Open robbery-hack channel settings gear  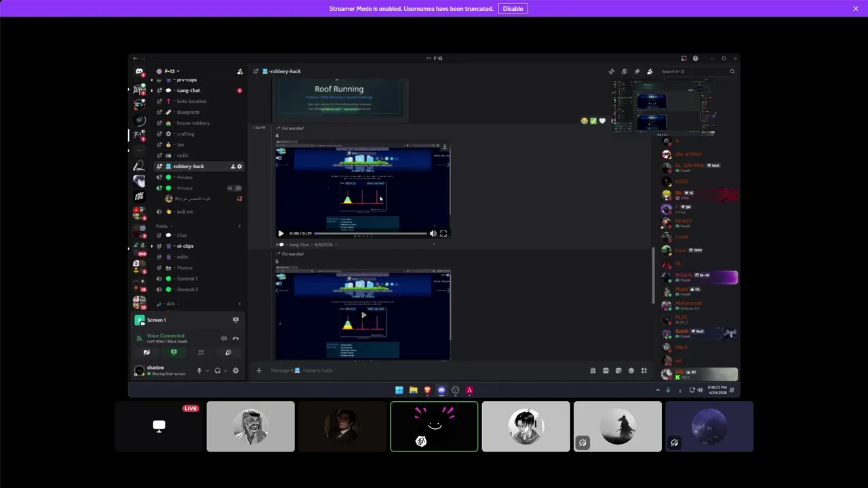[239, 166]
